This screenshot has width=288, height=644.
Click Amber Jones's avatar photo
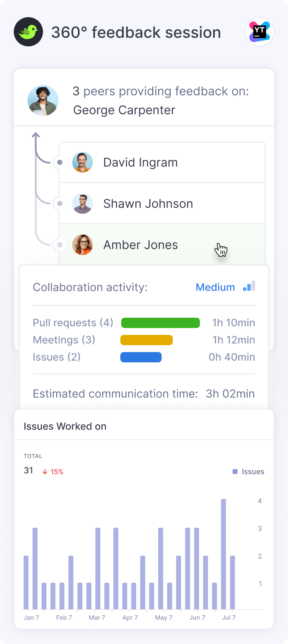[83, 245]
